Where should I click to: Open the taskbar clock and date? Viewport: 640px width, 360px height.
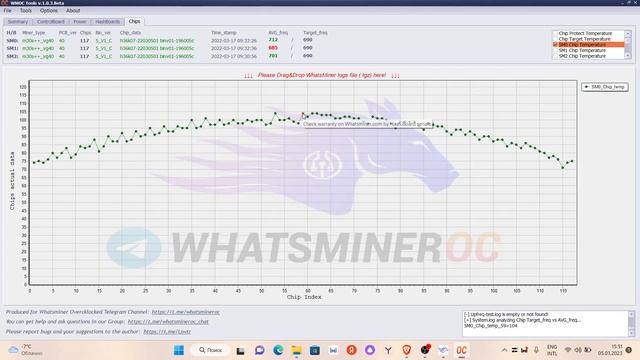coord(610,350)
